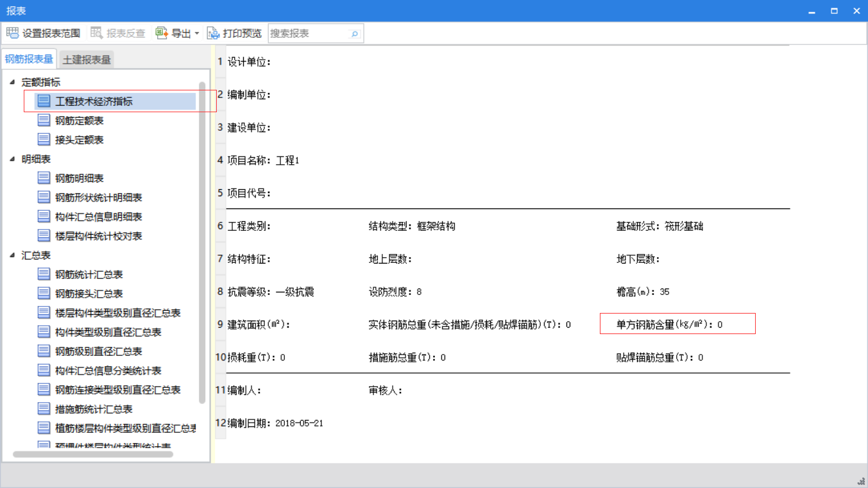The image size is (868, 488).
Task: Click the 措施筋统计汇总表 report icon
Action: [44, 409]
